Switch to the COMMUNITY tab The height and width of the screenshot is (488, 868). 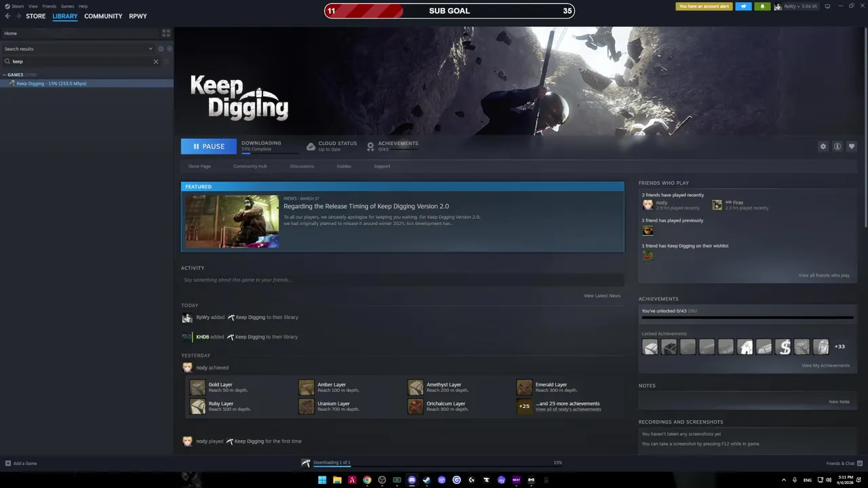(x=103, y=16)
